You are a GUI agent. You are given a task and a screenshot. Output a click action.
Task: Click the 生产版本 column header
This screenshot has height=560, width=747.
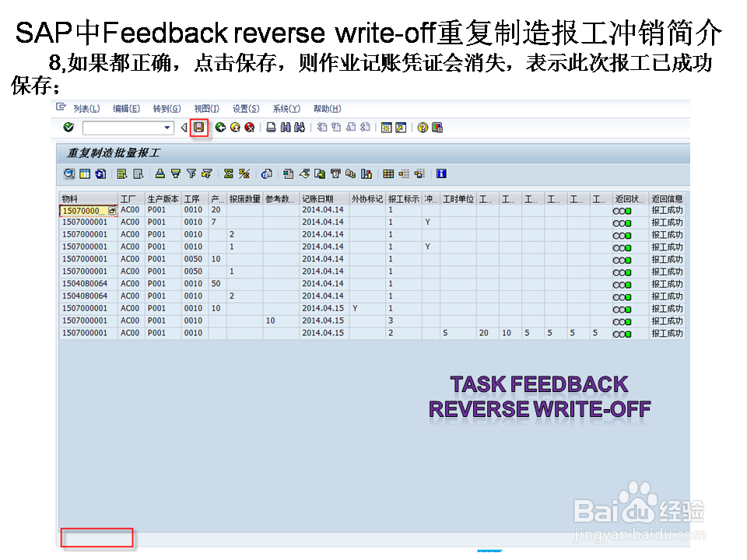coord(163,198)
